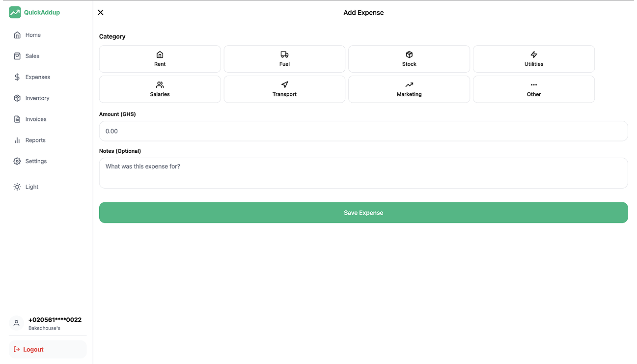Select the Transport expense category
This screenshot has height=364, width=637.
pos(284,89)
